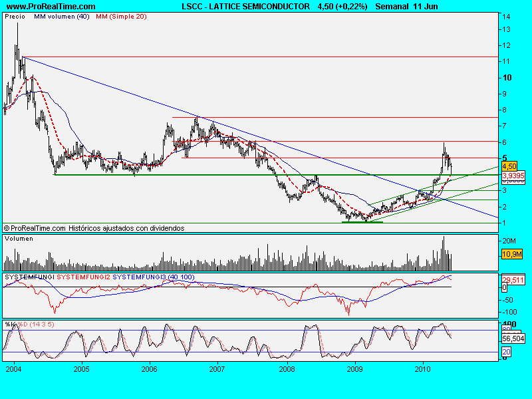Viewport: 532px width, 399px height.
Task: Click the 2007 label on time axis
Action: [217, 369]
